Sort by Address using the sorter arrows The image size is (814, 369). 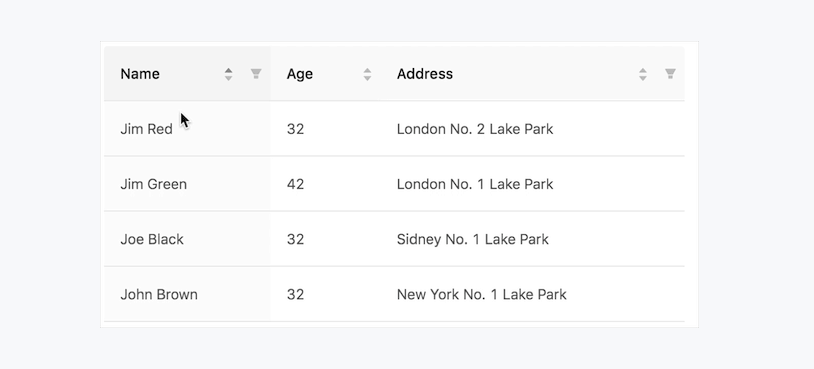tap(643, 74)
